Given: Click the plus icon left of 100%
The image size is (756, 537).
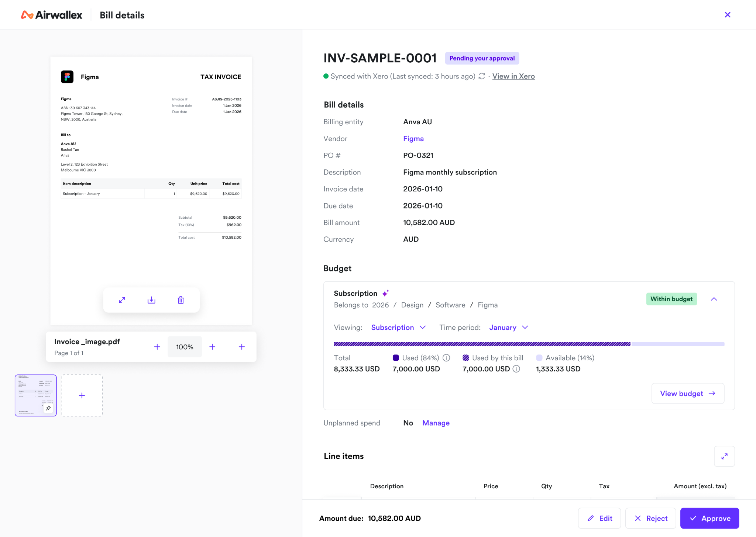Looking at the screenshot, I should pyautogui.click(x=157, y=347).
